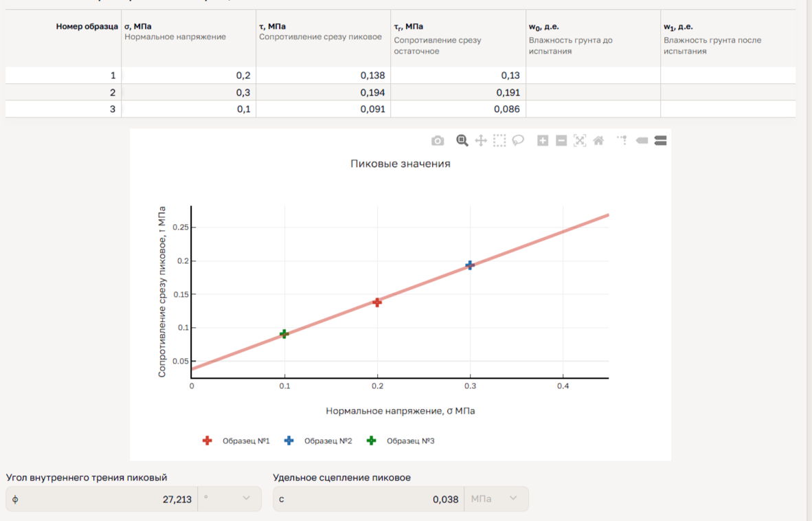The image size is (812, 521).
Task: Toggle spike lines on the chart
Action: (622, 141)
